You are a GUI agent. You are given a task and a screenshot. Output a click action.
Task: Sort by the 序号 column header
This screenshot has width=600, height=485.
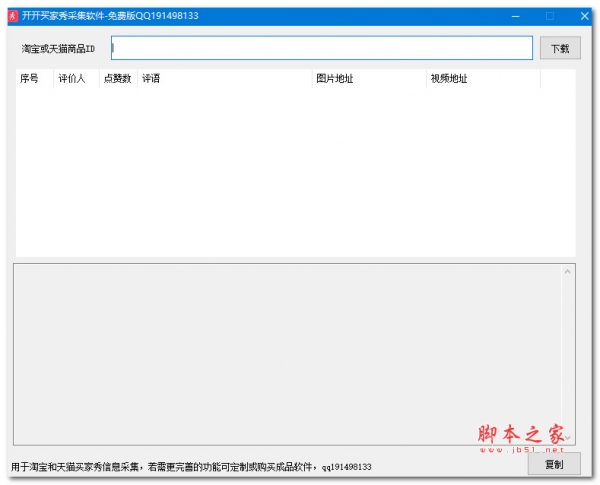pos(33,79)
